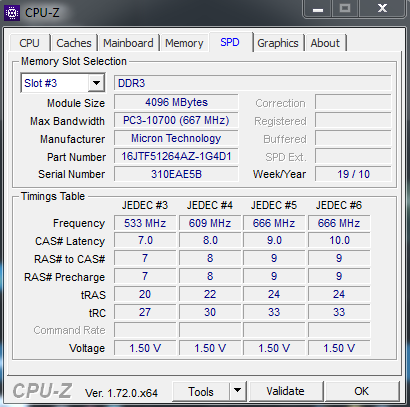The width and height of the screenshot is (410, 407).
Task: Click the tRC value 30
Action: click(210, 312)
